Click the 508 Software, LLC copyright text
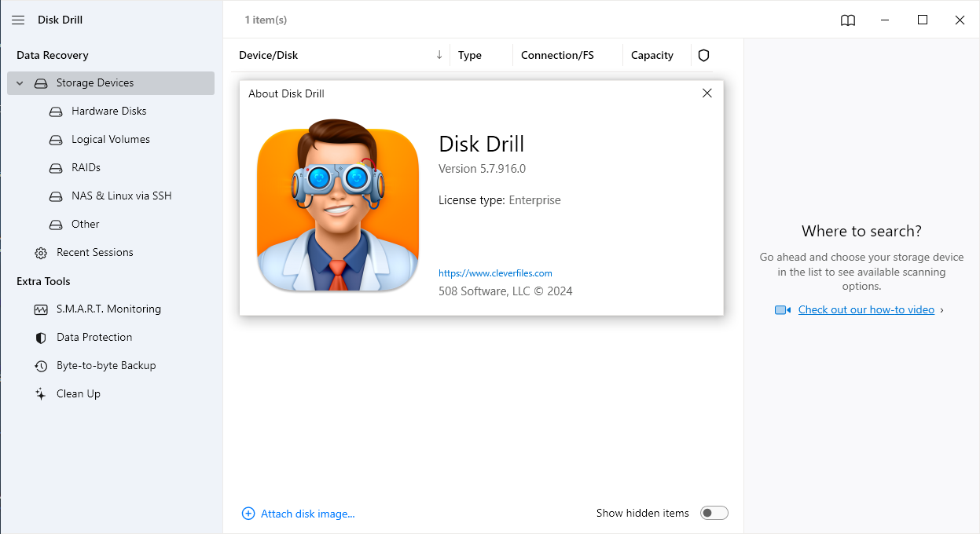Viewport: 980px width, 534px height. click(x=505, y=291)
